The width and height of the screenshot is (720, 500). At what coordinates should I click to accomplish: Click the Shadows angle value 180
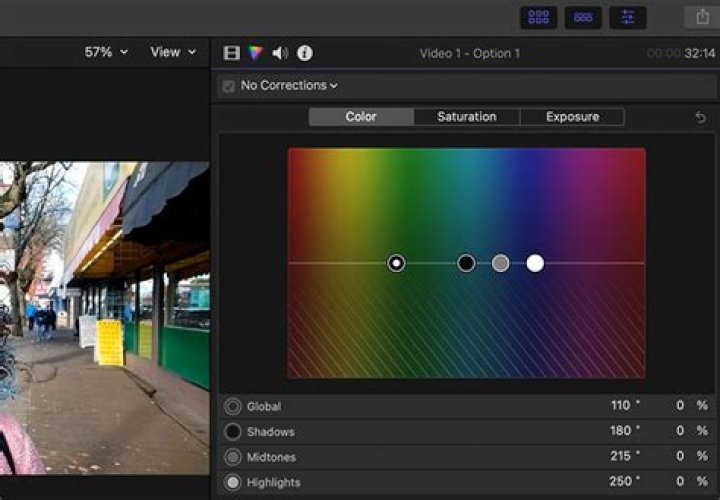tap(620, 431)
